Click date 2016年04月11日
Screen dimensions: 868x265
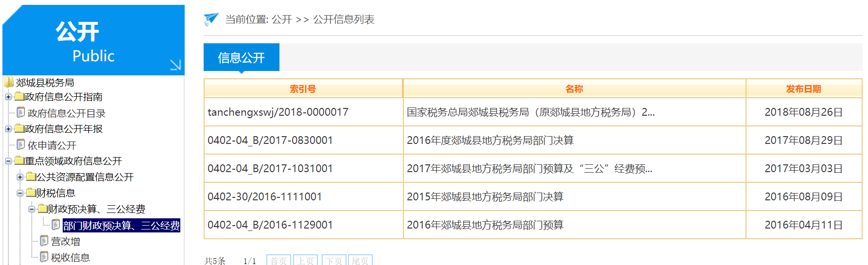click(803, 225)
